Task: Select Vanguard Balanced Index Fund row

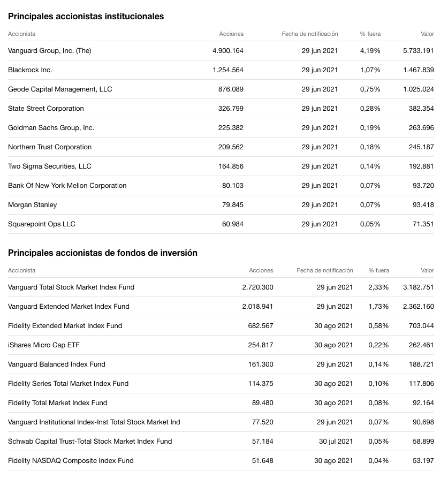Action: pos(221,364)
